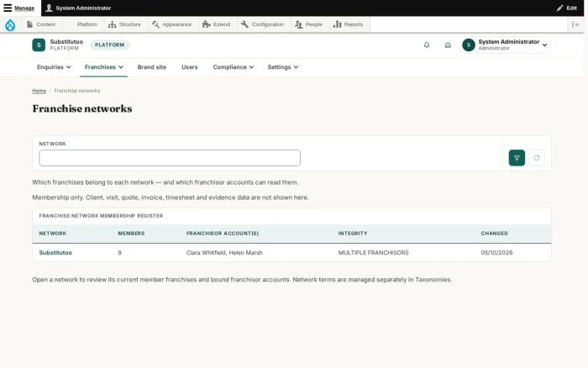Click the date 05/10/2026 cell
The image size is (588, 368).
(x=496, y=253)
